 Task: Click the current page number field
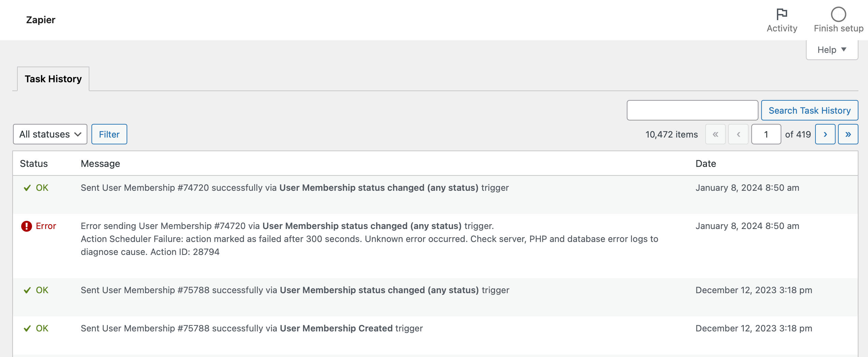766,134
